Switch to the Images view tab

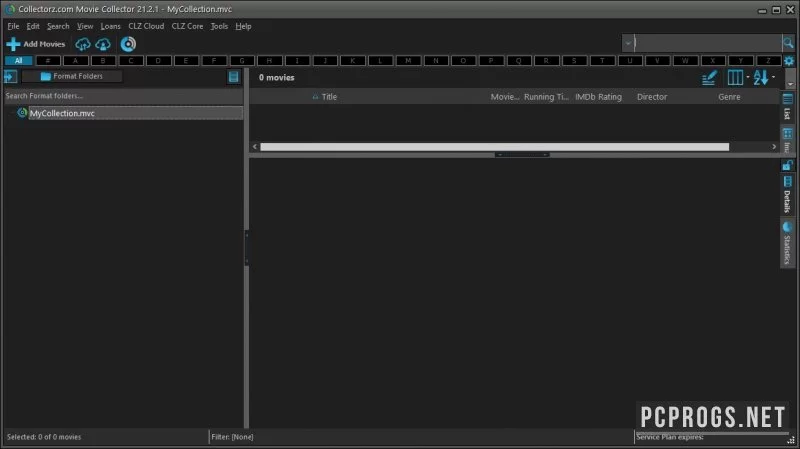coord(787,140)
